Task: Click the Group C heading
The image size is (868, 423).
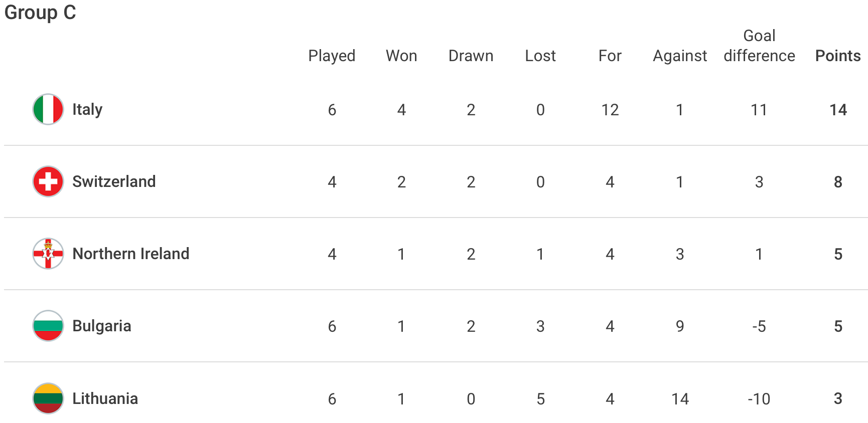Action: point(40,12)
